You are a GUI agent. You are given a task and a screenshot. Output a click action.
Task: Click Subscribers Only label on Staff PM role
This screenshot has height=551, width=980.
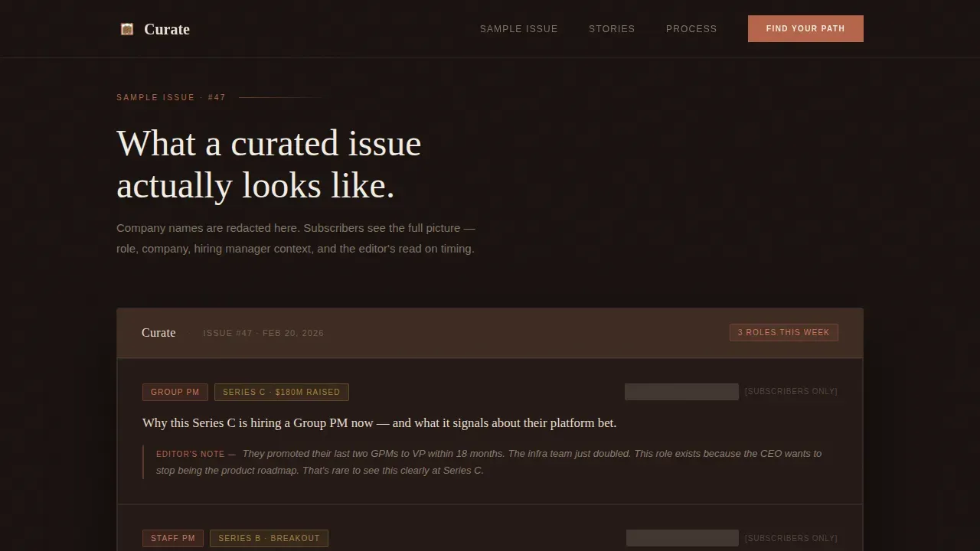coord(792,538)
